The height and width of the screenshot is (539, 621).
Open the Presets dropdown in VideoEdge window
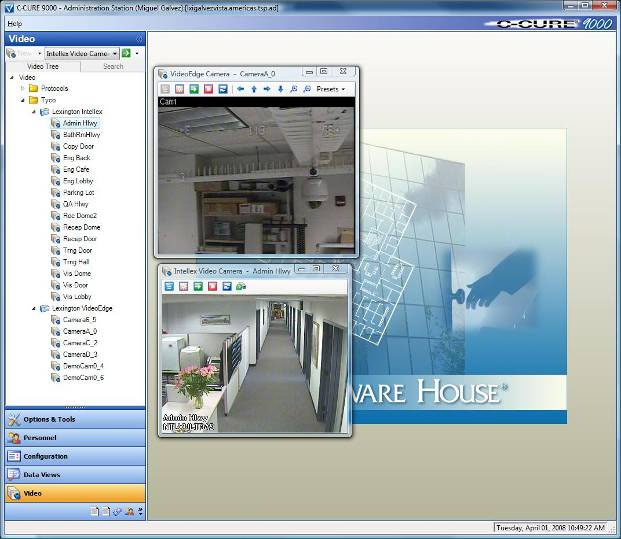pos(331,89)
